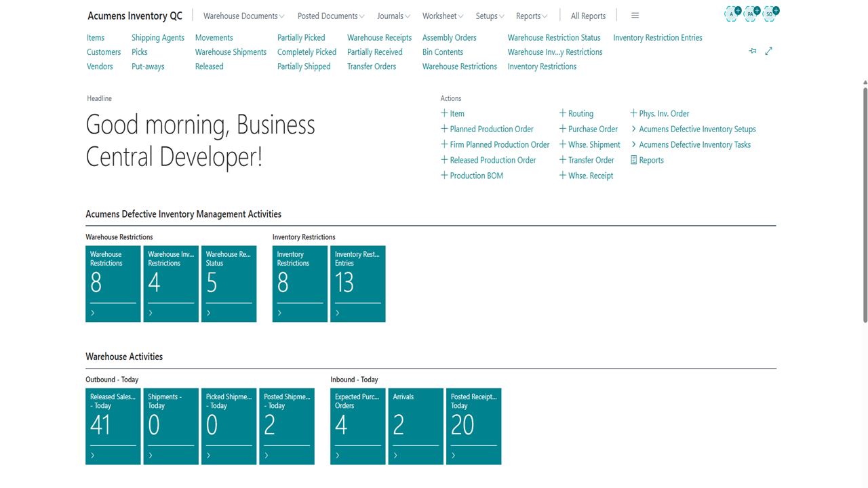Click the Reports document icon in Actions
The height and width of the screenshot is (488, 868).
[634, 160]
